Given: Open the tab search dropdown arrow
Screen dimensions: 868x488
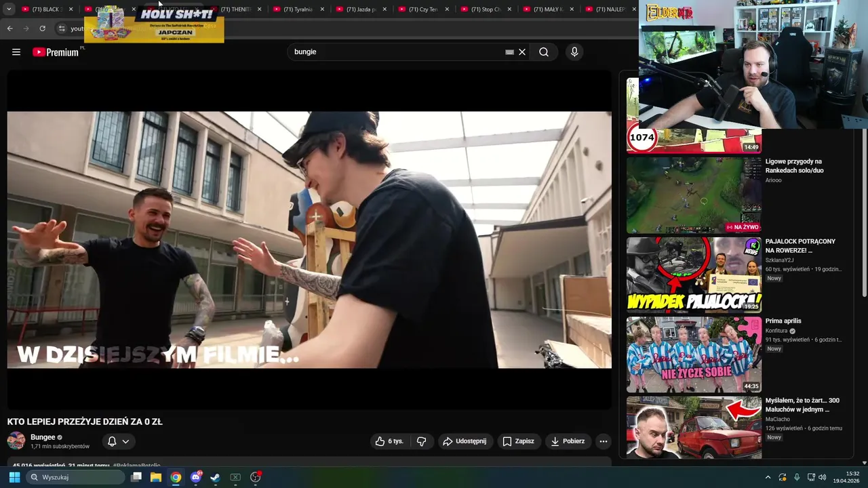Looking at the screenshot, I should pyautogui.click(x=9, y=9).
